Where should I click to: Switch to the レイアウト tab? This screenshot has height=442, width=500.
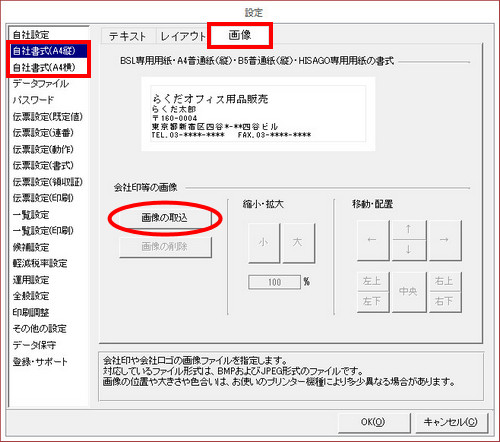coord(182,36)
